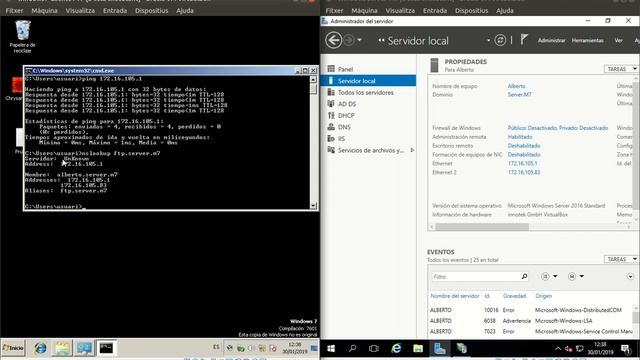The image size is (640, 360).
Task: Click Firewall status Público: Desactivado link
Action: pos(558,128)
